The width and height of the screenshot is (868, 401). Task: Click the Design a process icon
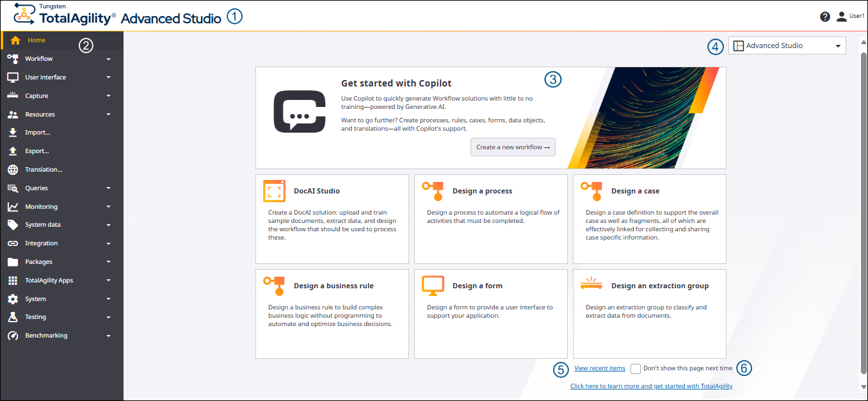click(x=433, y=191)
